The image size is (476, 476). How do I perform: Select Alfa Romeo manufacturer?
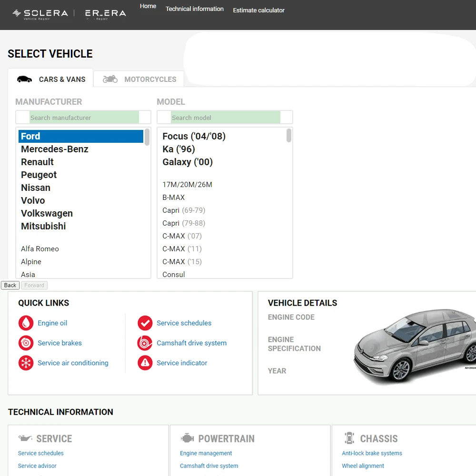coord(40,249)
